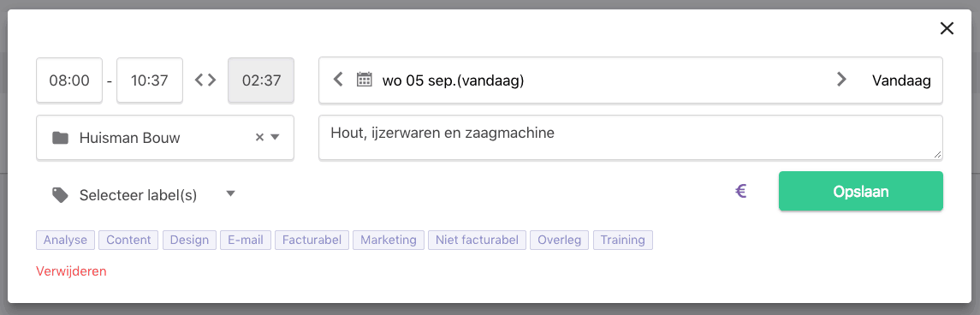The height and width of the screenshot is (315, 980).
Task: Expand the Selecteer label(s) dropdown
Action: [230, 193]
